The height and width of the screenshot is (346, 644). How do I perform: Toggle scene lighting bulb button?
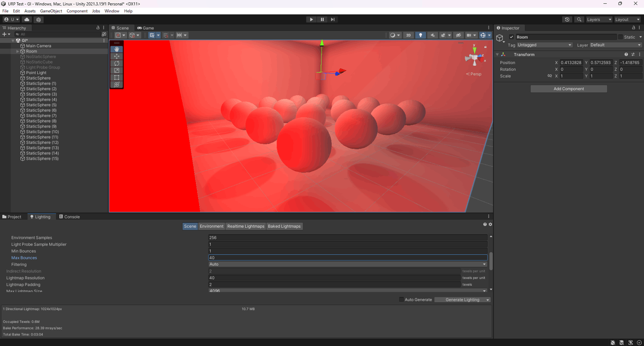tap(420, 35)
